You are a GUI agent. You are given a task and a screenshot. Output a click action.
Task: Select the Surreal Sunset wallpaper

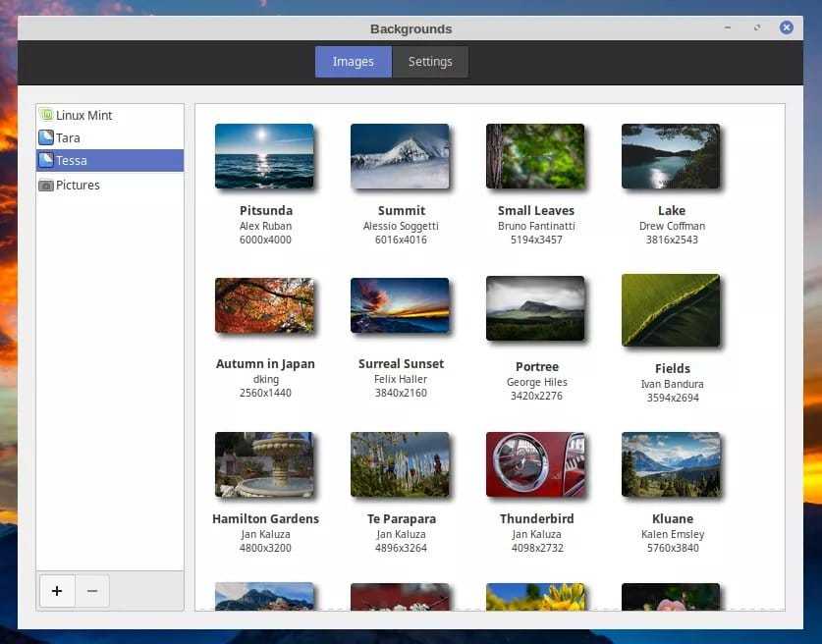click(400, 305)
